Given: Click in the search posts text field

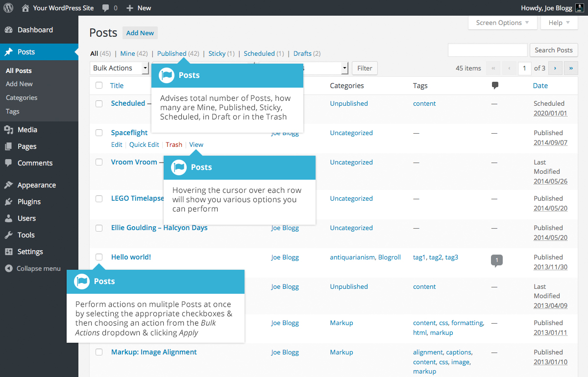Looking at the screenshot, I should pyautogui.click(x=488, y=50).
